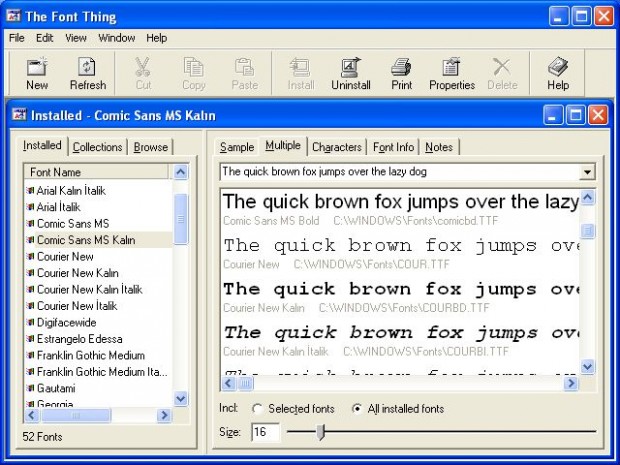Click preview pane scroll up arrow
Viewport: 620px width, 465px height.
point(588,197)
